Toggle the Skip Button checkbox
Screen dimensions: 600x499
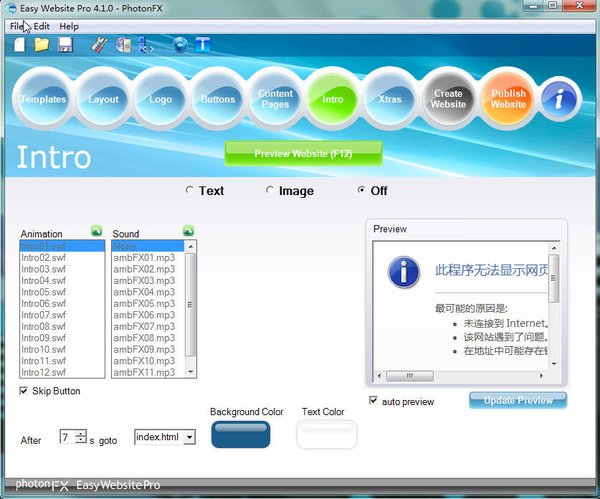click(x=24, y=391)
